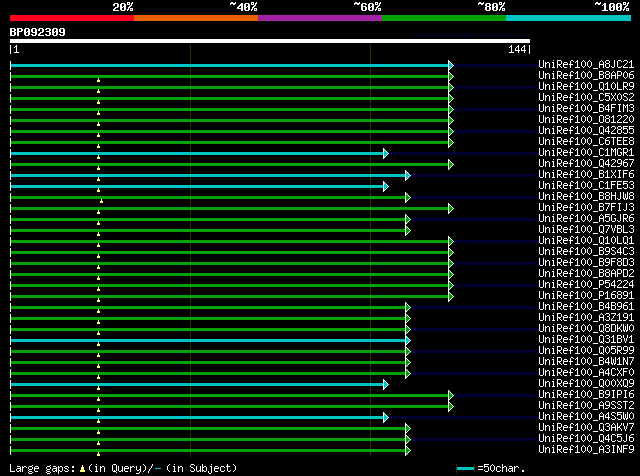Select the UniRef100_B7FIJ3 text
Image resolution: width=640 pixels, height=476 pixels.
[586, 207]
